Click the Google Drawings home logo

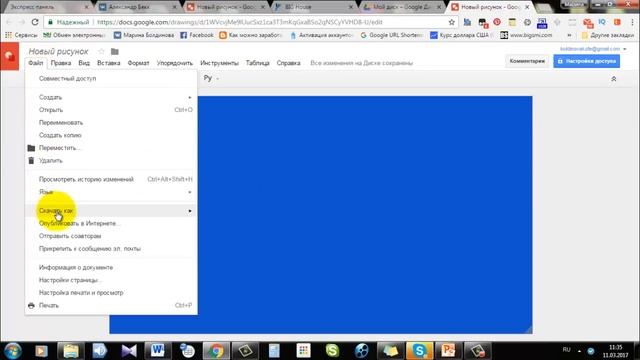tap(9, 57)
